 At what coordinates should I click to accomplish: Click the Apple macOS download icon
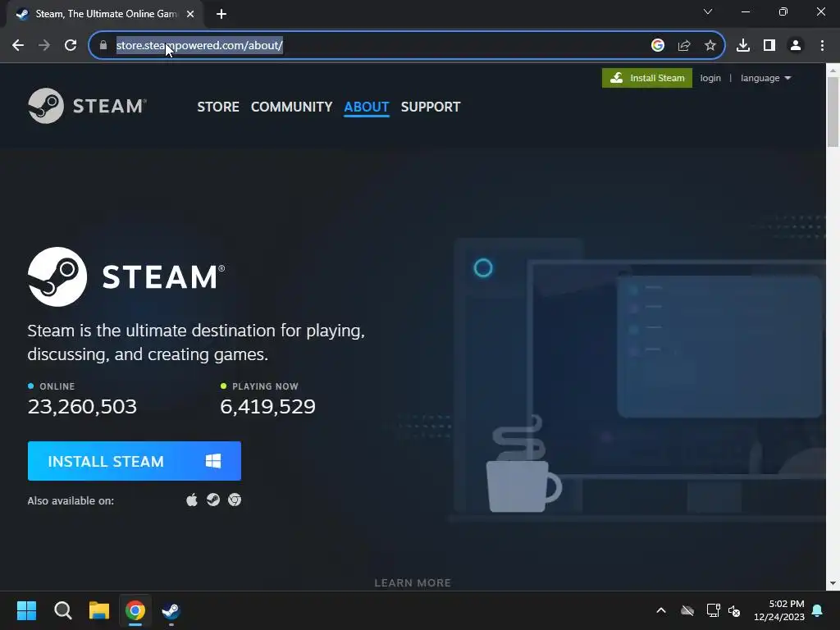(x=192, y=500)
